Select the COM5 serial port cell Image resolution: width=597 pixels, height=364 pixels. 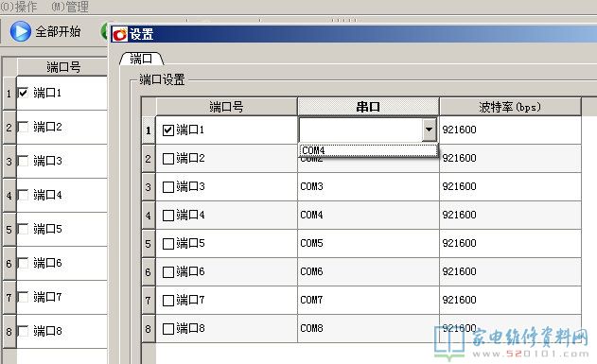point(368,243)
